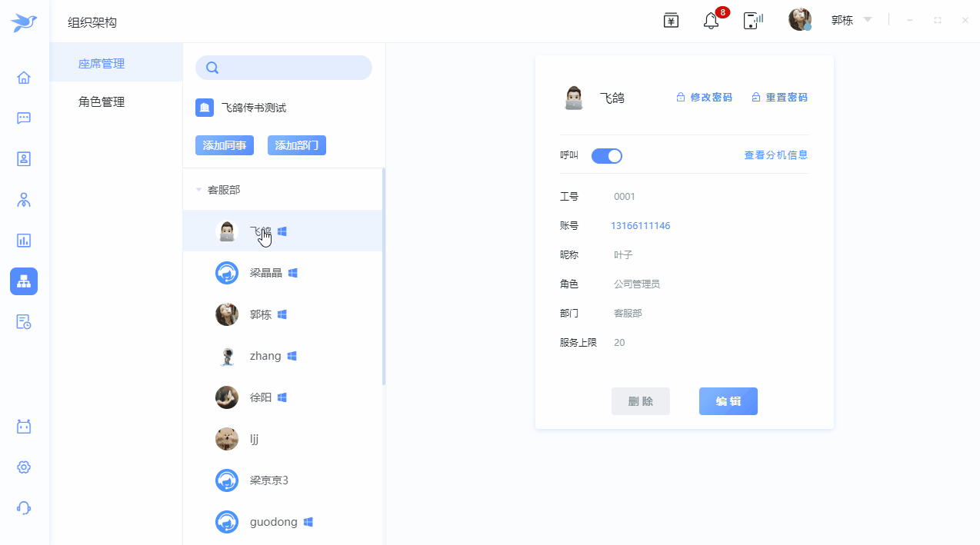Toggle the 呼叫 call switch
The image size is (980, 545).
607,156
